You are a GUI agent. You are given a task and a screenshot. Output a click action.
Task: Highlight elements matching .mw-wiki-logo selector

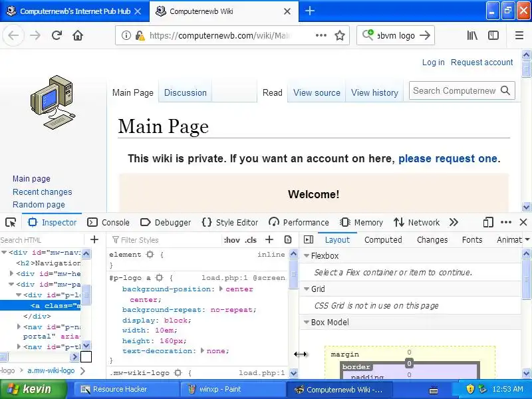tap(178, 373)
